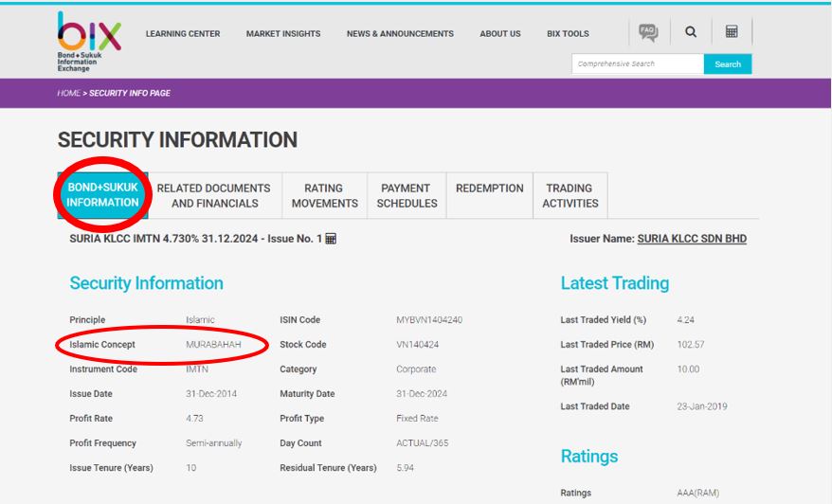Screen dimensions: 832x504
Task: Open Learning Center menu
Action: [183, 33]
